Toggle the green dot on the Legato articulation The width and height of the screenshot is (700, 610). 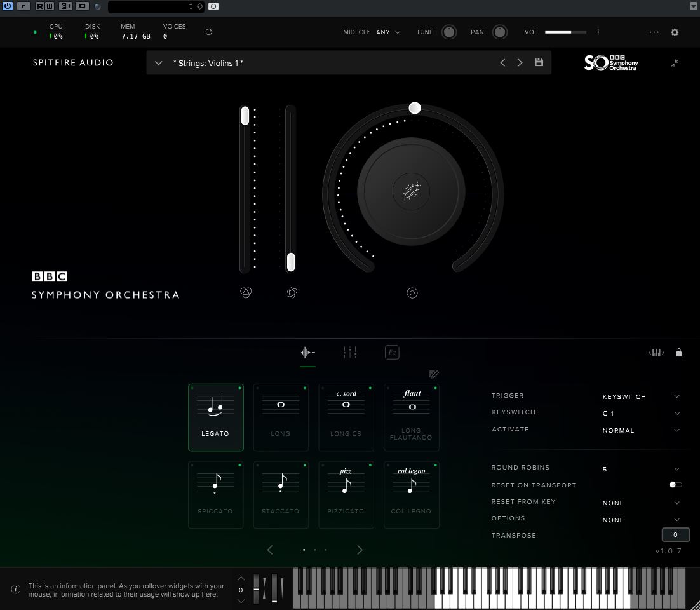click(x=239, y=388)
